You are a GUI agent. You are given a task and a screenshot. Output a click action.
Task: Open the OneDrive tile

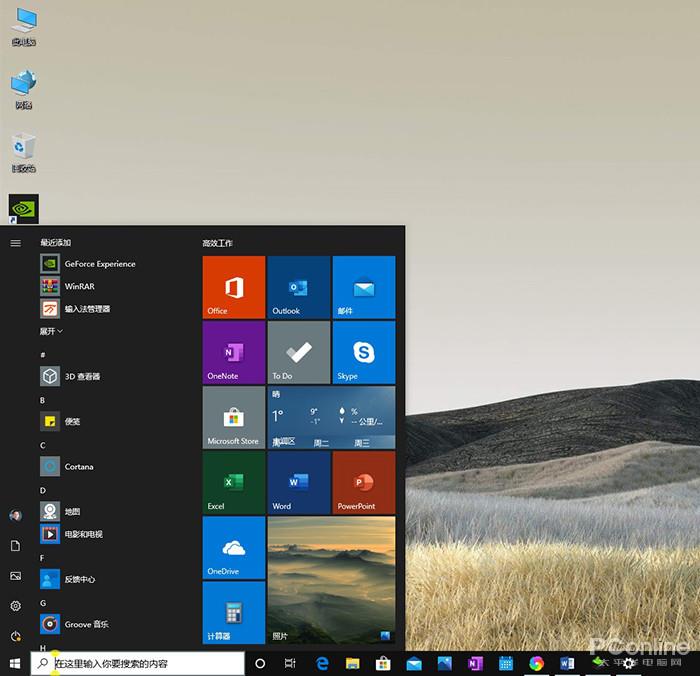coord(234,547)
